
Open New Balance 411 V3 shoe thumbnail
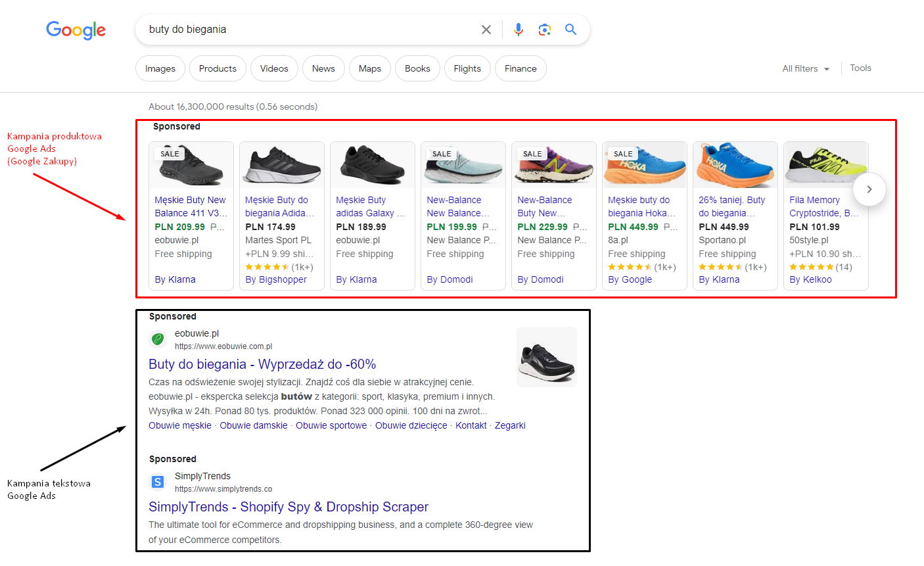(191, 165)
